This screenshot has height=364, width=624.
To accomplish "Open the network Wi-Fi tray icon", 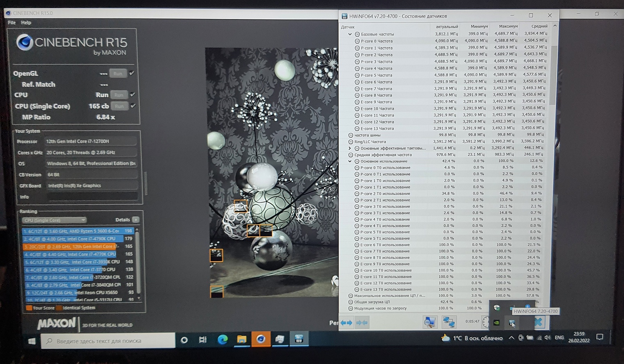I will tap(539, 338).
